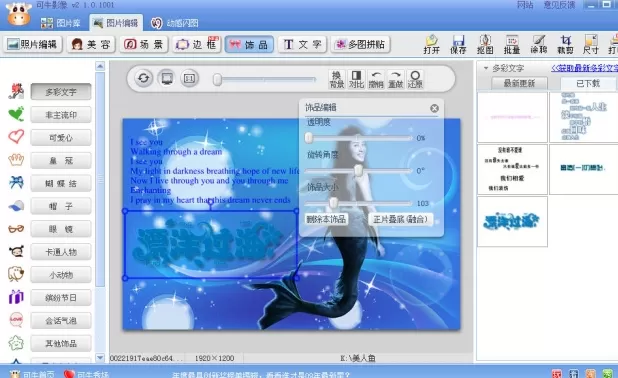Open the 美容 beauty menu
618x378 pixels.
pos(91,44)
